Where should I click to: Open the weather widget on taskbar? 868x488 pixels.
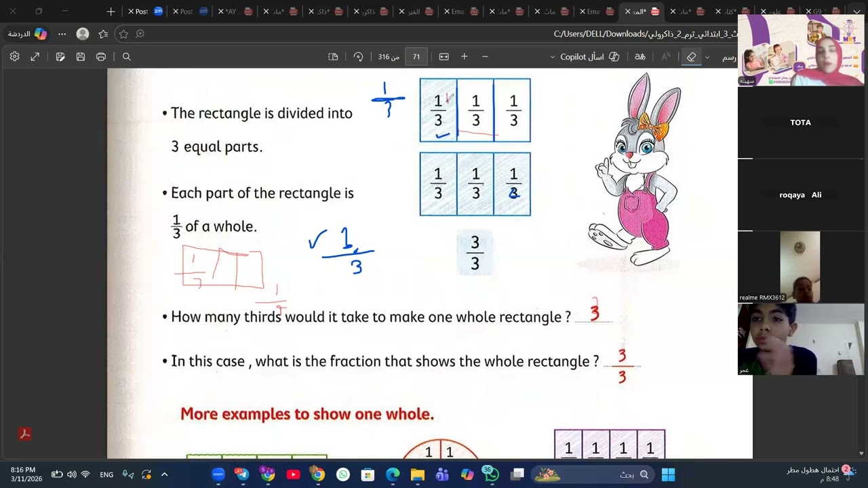point(822,474)
